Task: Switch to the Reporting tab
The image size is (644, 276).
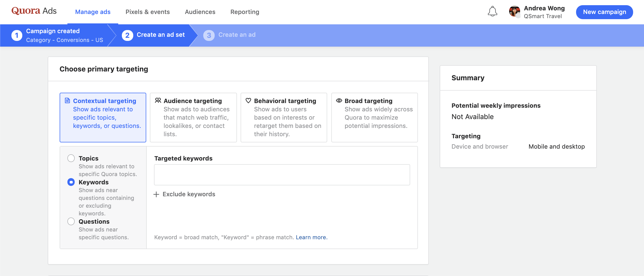Action: pyautogui.click(x=245, y=12)
